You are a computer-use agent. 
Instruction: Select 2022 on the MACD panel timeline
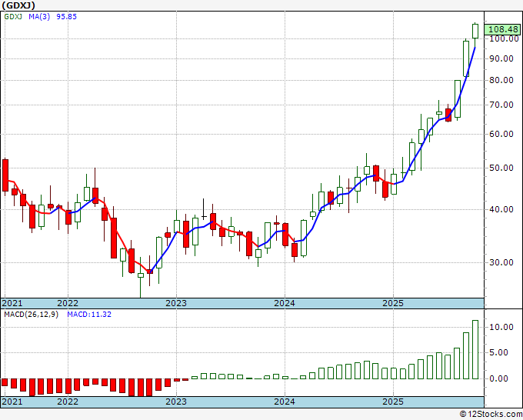[68, 402]
